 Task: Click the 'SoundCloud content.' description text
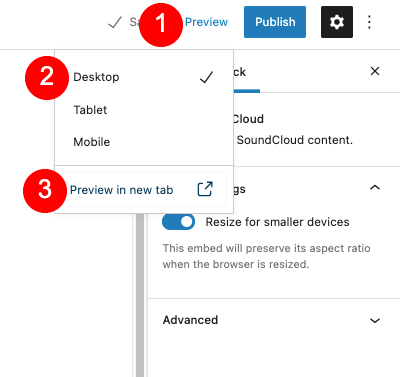[x=294, y=140]
